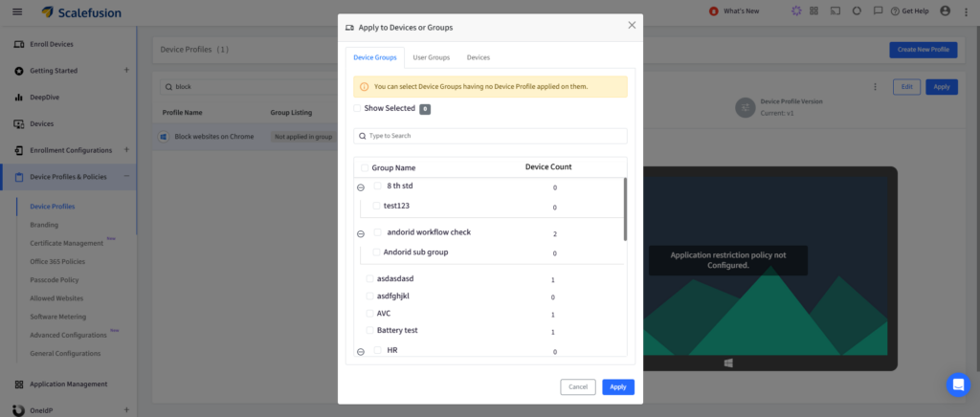Expand Enrollment Configurations with plus icon
Viewport: 980px width, 417px height.
(126, 150)
